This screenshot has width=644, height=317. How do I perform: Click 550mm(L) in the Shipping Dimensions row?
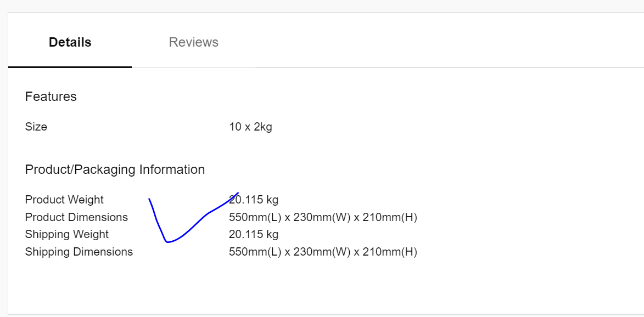pyautogui.click(x=255, y=252)
